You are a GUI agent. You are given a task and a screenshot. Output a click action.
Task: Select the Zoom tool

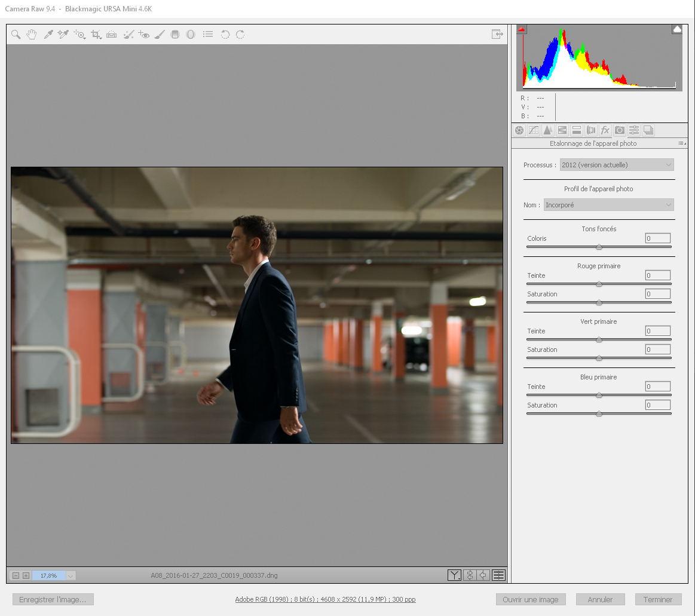16,35
